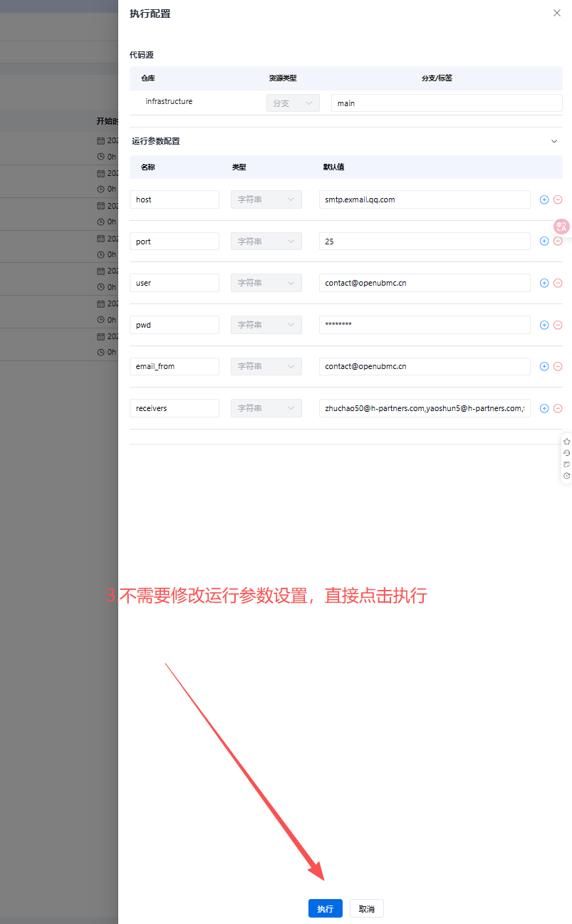The width and height of the screenshot is (572, 924).
Task: Click the plus icon beside receivers
Action: click(544, 408)
